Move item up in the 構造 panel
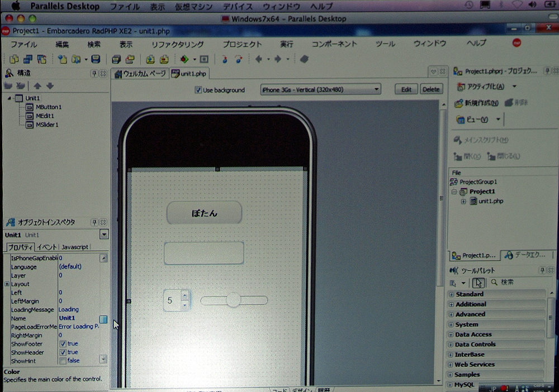Viewport: 559px width, 392px height. tap(37, 86)
